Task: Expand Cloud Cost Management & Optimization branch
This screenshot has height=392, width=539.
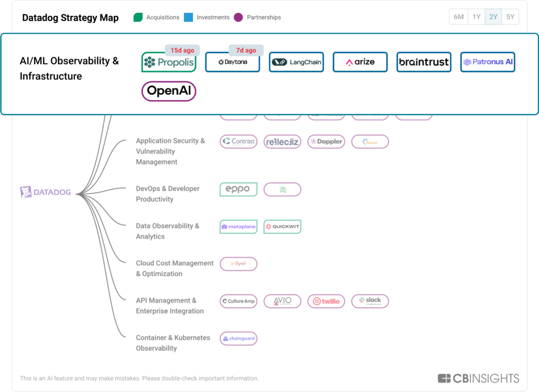Action: (x=174, y=268)
